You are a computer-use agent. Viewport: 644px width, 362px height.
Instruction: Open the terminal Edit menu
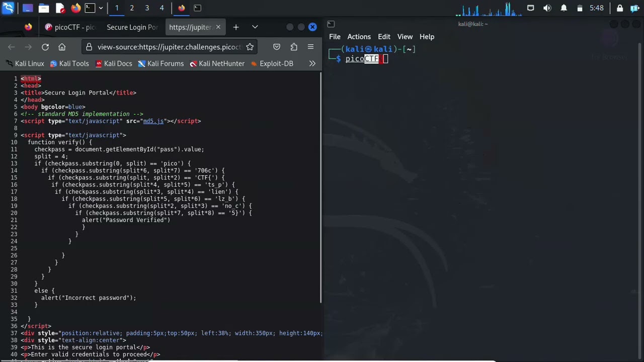click(384, 37)
